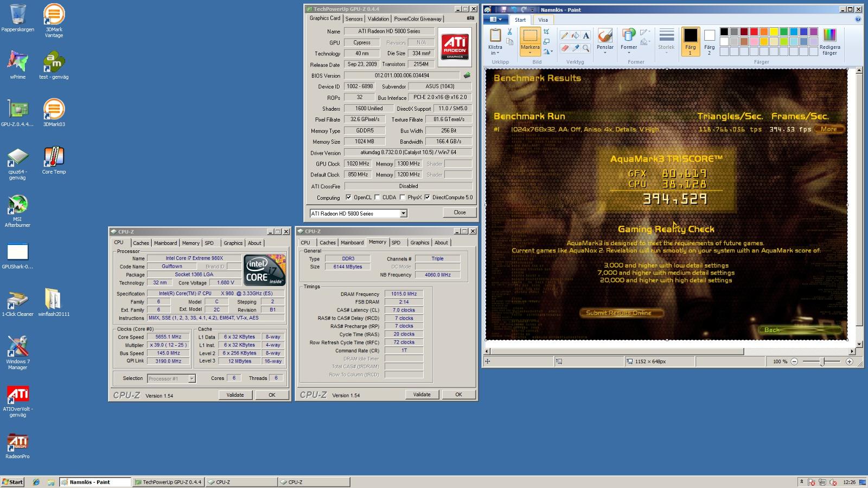
Task: Select the Färg 1 color button
Action: coord(690,42)
